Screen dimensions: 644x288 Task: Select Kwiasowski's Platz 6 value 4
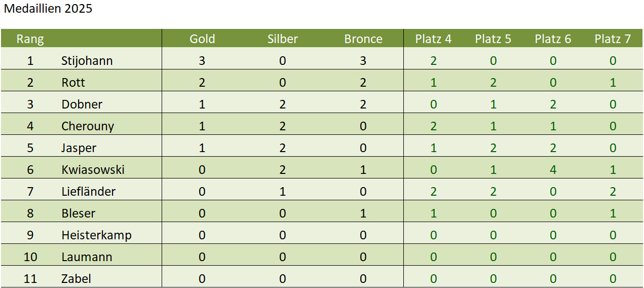tap(553, 170)
